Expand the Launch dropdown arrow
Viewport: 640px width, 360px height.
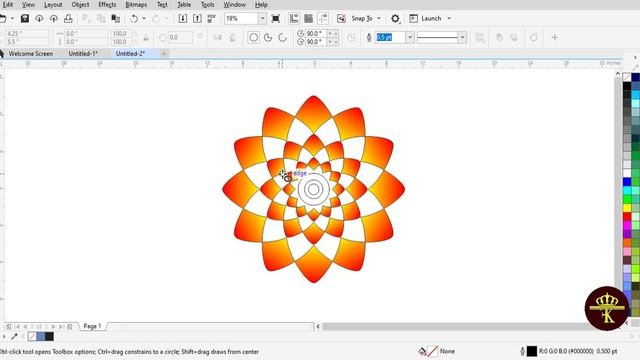click(449, 18)
